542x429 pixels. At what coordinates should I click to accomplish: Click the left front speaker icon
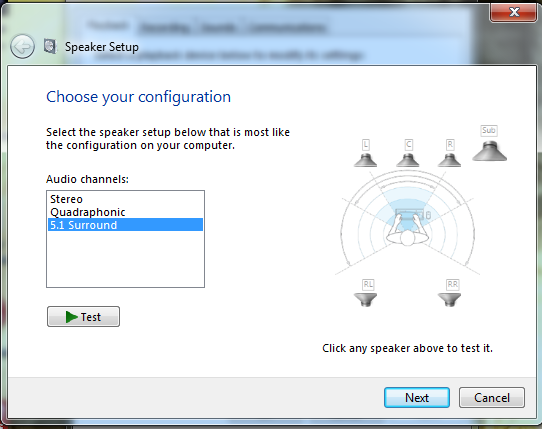[365, 161]
